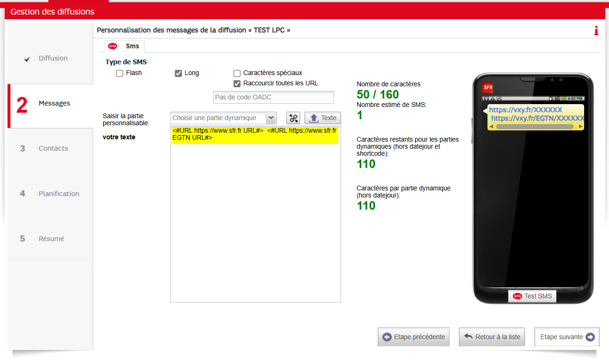Screen dimensions: 609x364
Task: Uncheck the Long SMS checkbox
Action: tap(178, 73)
